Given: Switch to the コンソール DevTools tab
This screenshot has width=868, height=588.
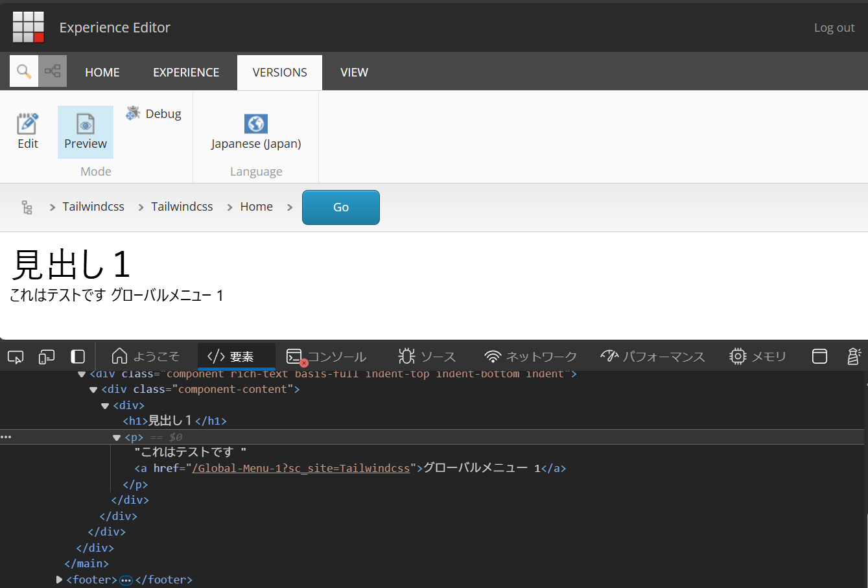Looking at the screenshot, I should coord(327,357).
